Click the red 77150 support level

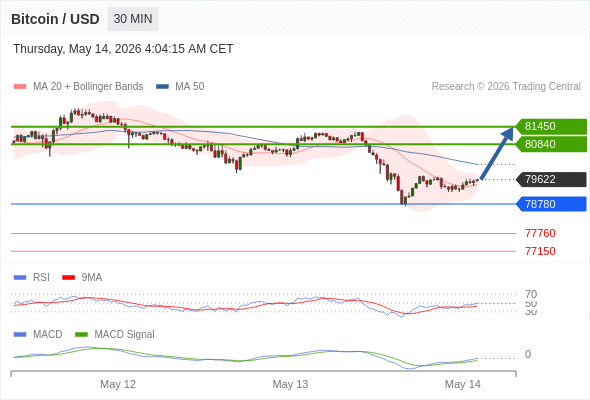pyautogui.click(x=540, y=251)
